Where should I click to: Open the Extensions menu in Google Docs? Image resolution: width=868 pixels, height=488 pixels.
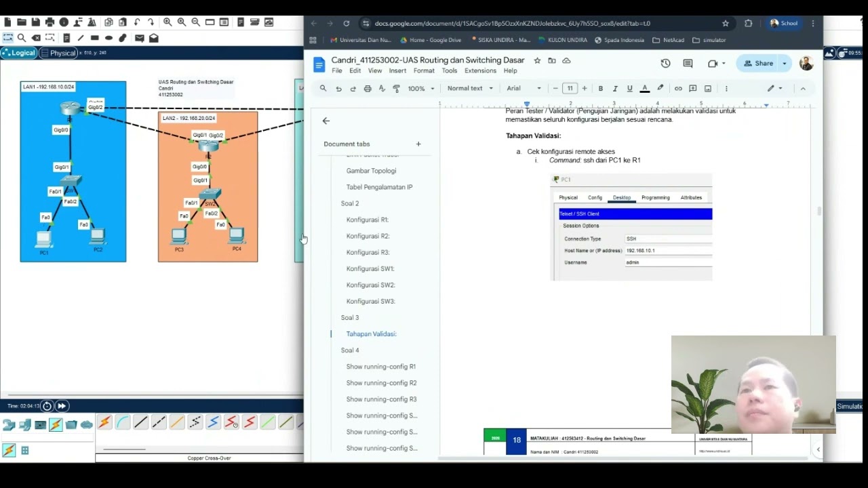(x=480, y=70)
